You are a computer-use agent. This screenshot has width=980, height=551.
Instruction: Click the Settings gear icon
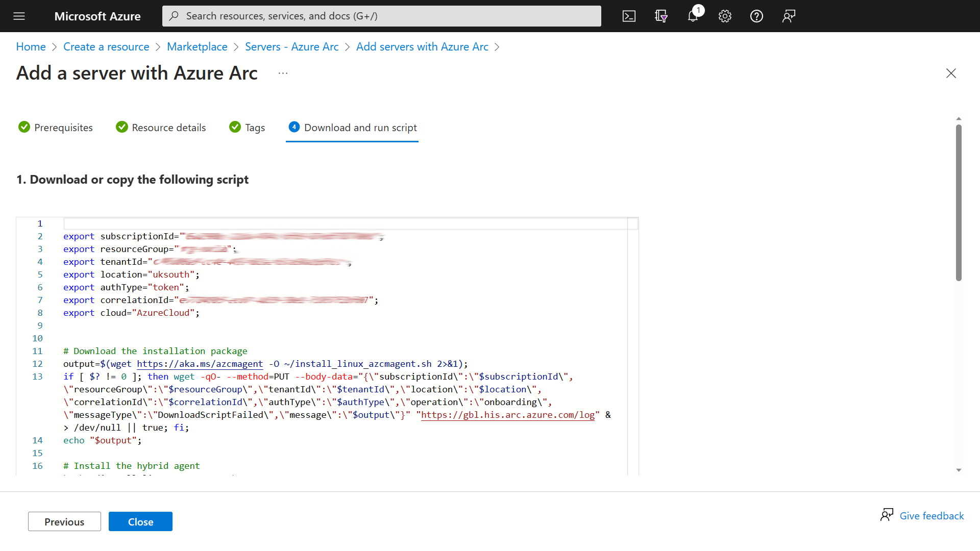tap(725, 15)
